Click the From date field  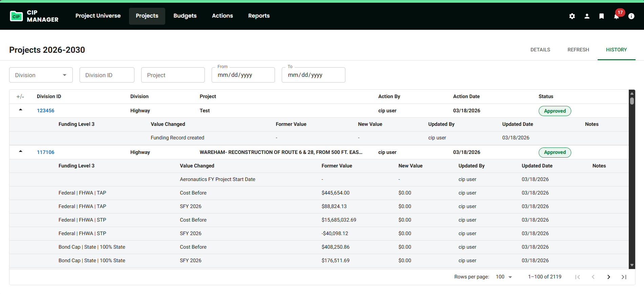coord(243,75)
